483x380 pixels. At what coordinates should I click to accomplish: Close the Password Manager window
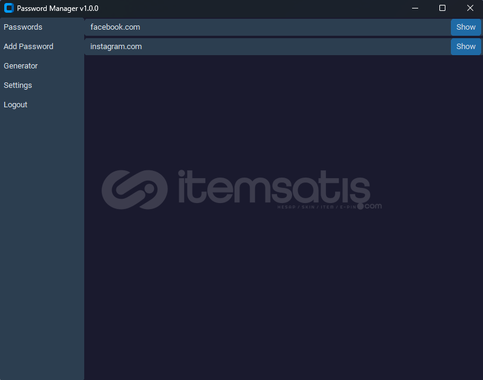(470, 8)
